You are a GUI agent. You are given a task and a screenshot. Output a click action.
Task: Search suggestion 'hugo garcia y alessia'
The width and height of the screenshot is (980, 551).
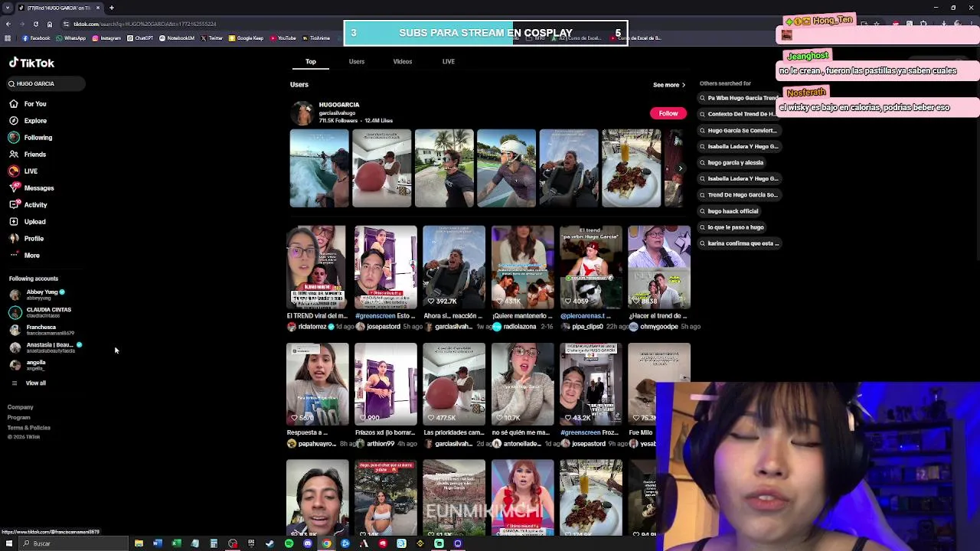coord(731,162)
